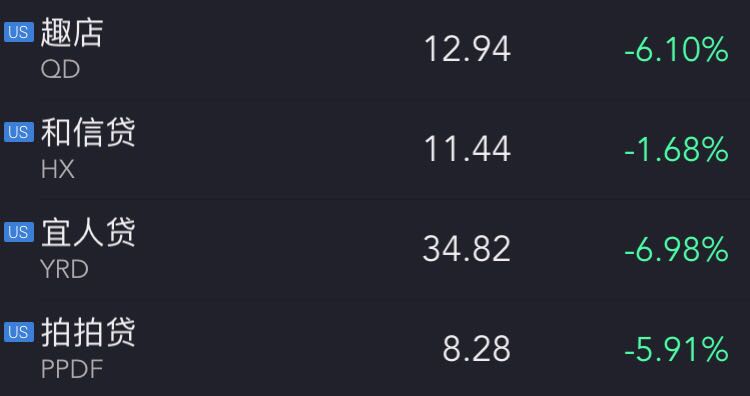This screenshot has width=750, height=396.
Task: Click the 34.82 price of 宜人贷
Action: tap(466, 249)
